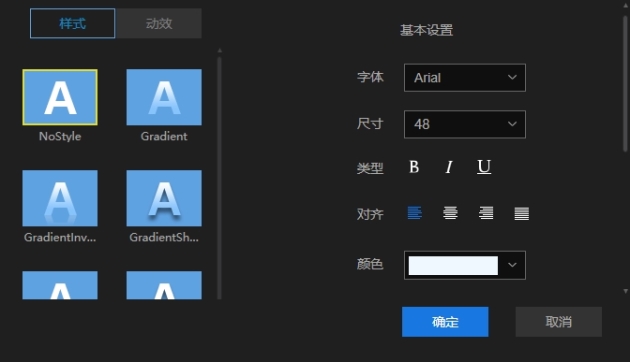Click the 取消 cancel button
Screen dimensions: 630x362
[558, 322]
